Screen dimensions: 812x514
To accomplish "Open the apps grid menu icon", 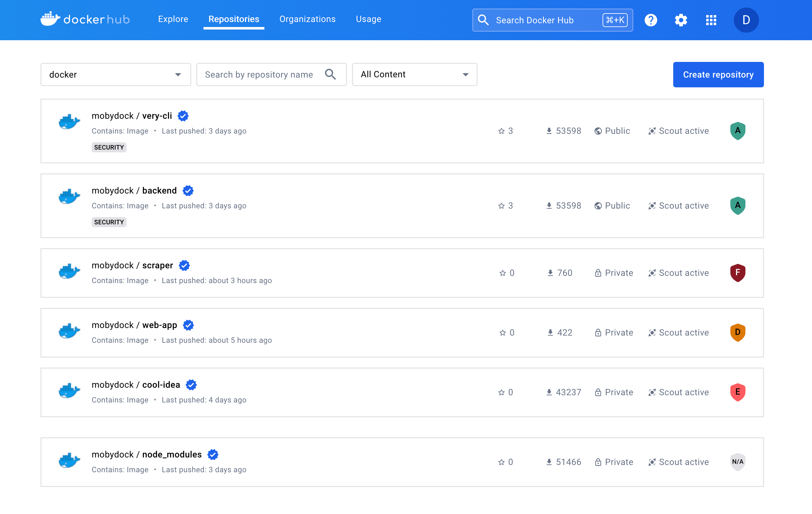I will [711, 20].
